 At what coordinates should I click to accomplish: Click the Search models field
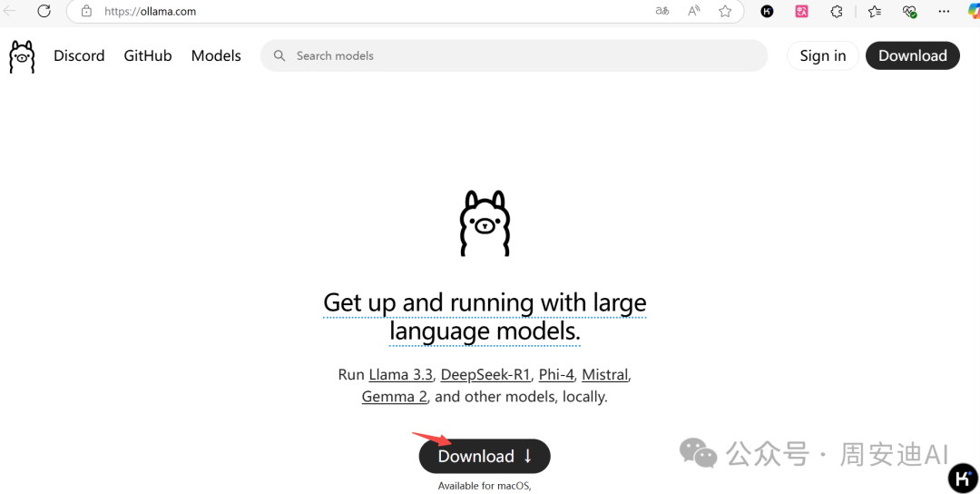pyautogui.click(x=514, y=55)
